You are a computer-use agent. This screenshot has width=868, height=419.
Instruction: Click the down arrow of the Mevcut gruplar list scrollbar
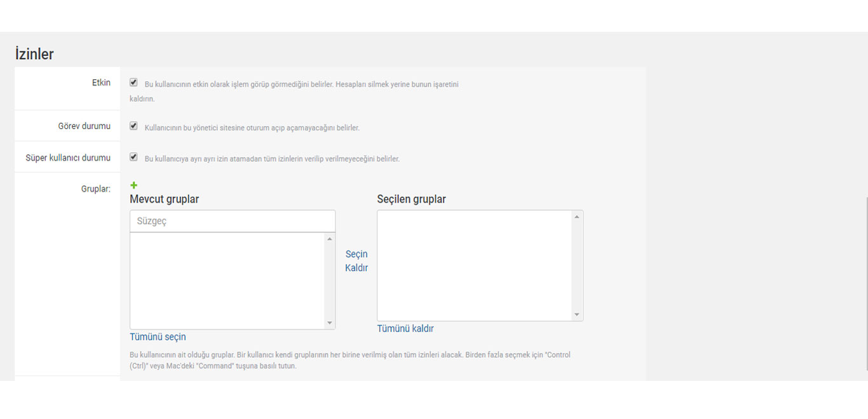(x=329, y=323)
